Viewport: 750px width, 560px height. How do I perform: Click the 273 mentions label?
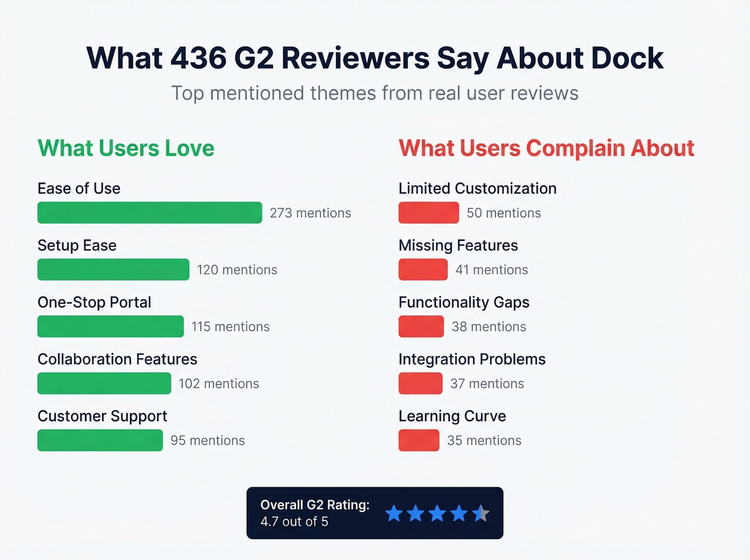(x=311, y=213)
